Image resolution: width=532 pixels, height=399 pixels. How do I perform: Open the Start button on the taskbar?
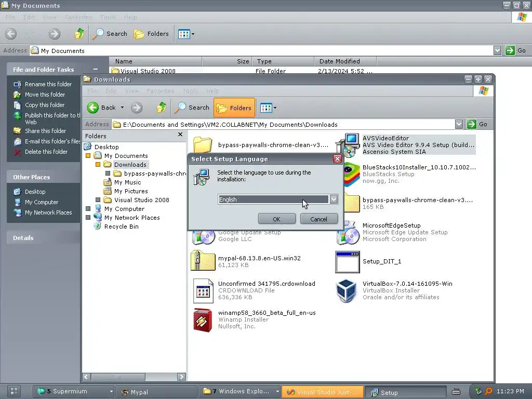click(14, 391)
